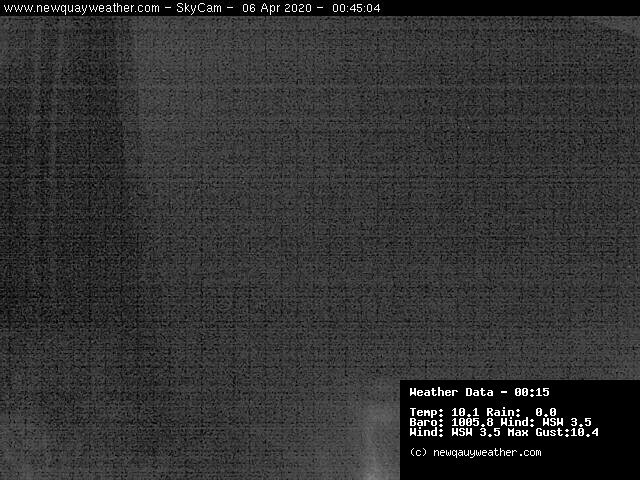Click the (c) newqauyweather.com copyright text
Screen dimensions: 640x480
coord(476,453)
